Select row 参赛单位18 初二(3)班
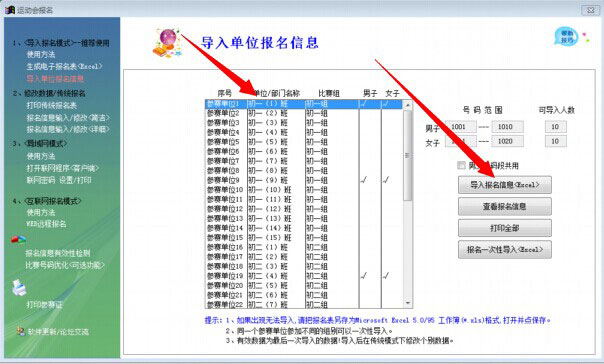Image resolution: width=604 pixels, height=364 pixels. click(304, 267)
